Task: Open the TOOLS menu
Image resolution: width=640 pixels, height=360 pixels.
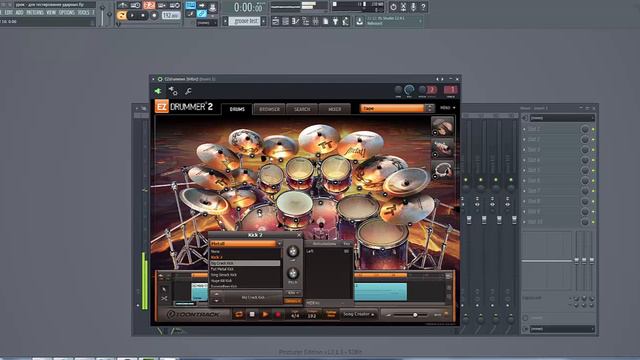Action: point(83,13)
